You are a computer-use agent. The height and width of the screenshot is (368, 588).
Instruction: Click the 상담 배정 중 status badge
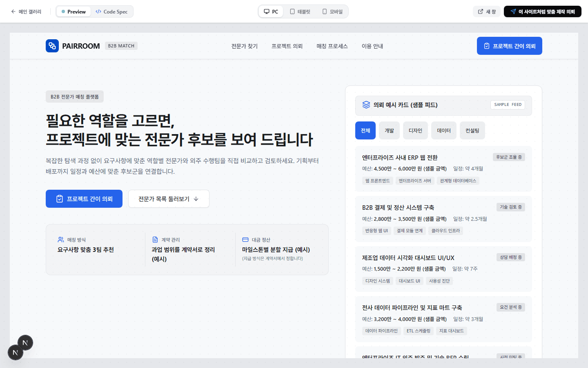coord(511,257)
